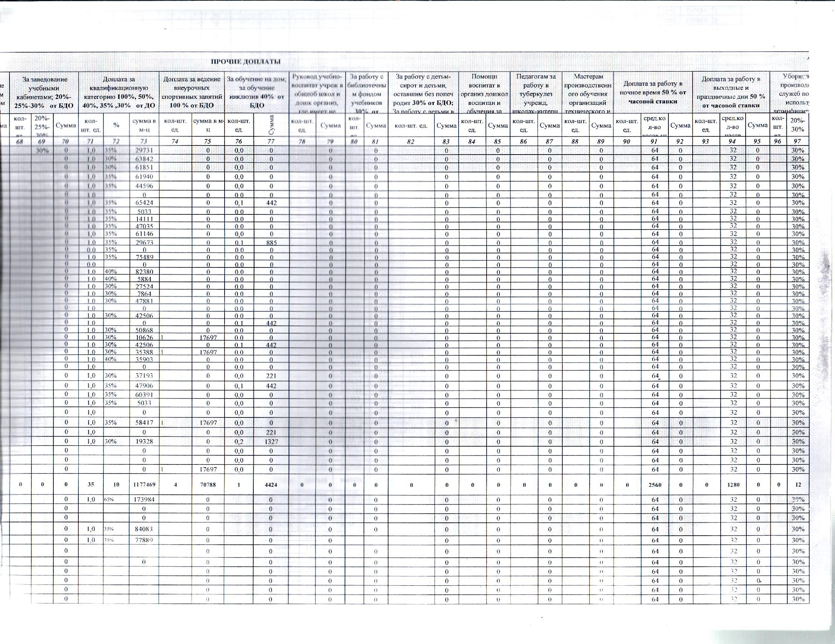
Task: Click header 'Мастерам производственного обучения'
Action: point(588,93)
